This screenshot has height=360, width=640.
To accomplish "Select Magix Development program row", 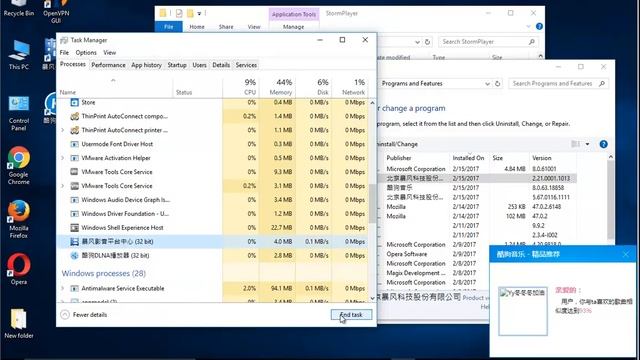I will [x=476, y=273].
